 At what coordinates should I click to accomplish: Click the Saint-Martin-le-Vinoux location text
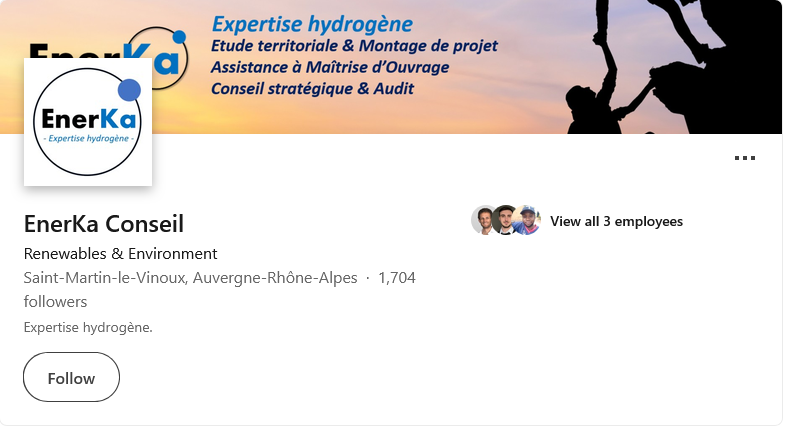pos(191,278)
